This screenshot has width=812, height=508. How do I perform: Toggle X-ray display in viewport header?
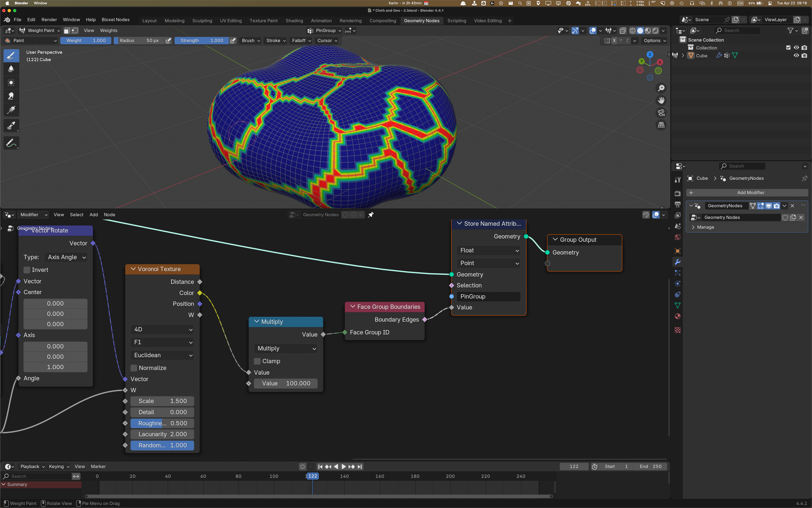[623, 31]
